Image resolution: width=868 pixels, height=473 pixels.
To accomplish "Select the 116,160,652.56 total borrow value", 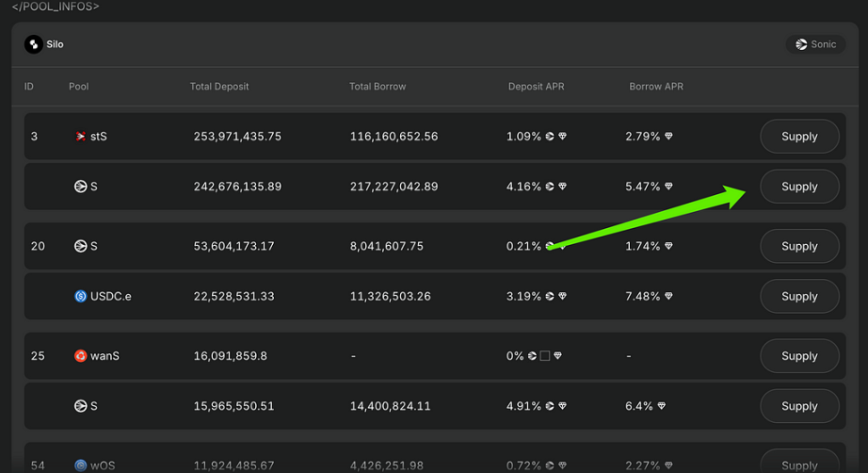I will [394, 137].
